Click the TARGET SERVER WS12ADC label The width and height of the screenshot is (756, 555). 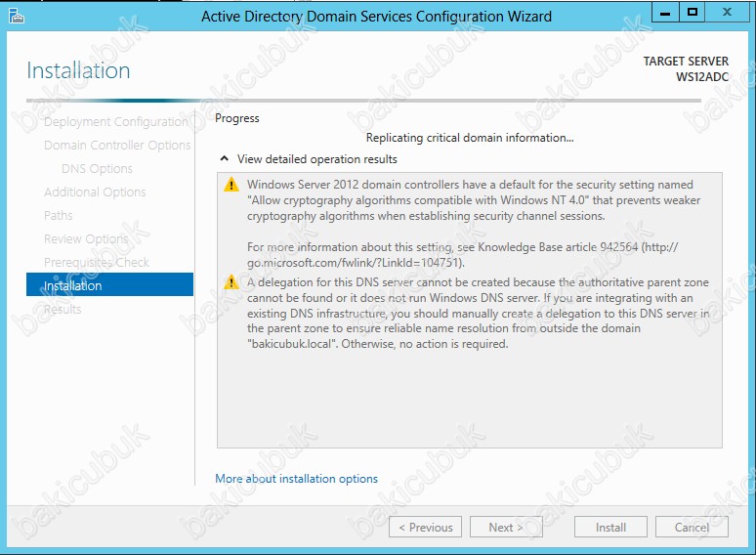pyautogui.click(x=686, y=69)
